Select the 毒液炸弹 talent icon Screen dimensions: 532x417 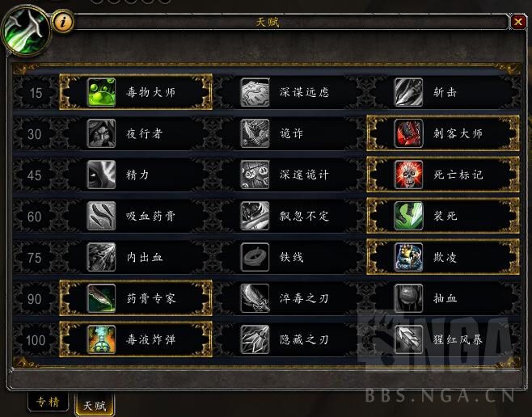tap(101, 339)
